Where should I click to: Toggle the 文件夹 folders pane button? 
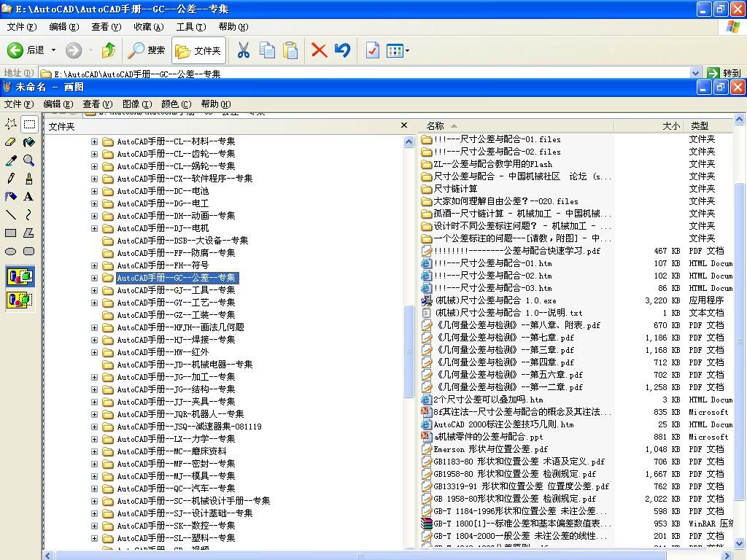198,50
